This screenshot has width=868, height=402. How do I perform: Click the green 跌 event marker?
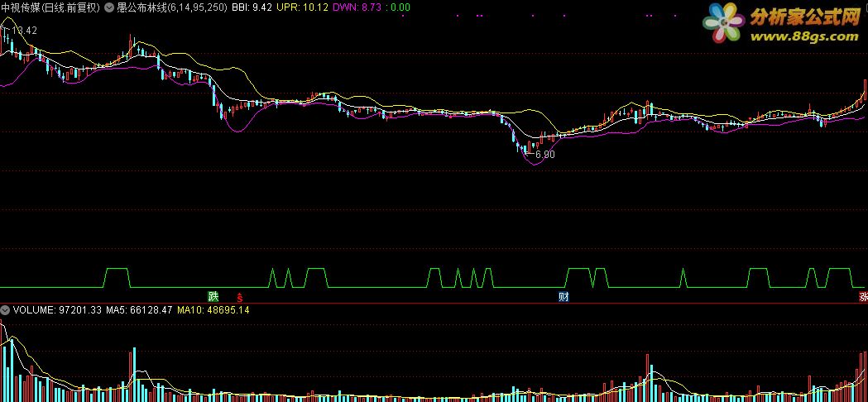pyautogui.click(x=213, y=296)
